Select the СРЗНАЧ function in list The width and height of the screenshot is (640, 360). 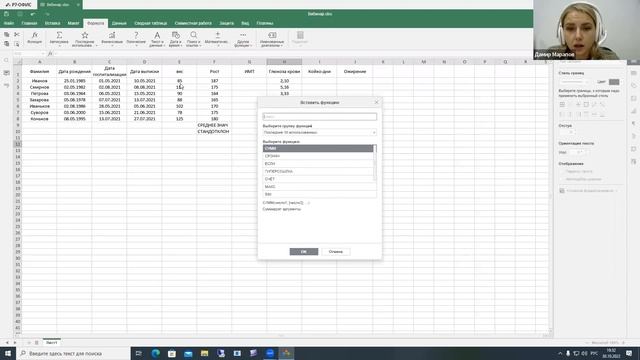pos(318,156)
